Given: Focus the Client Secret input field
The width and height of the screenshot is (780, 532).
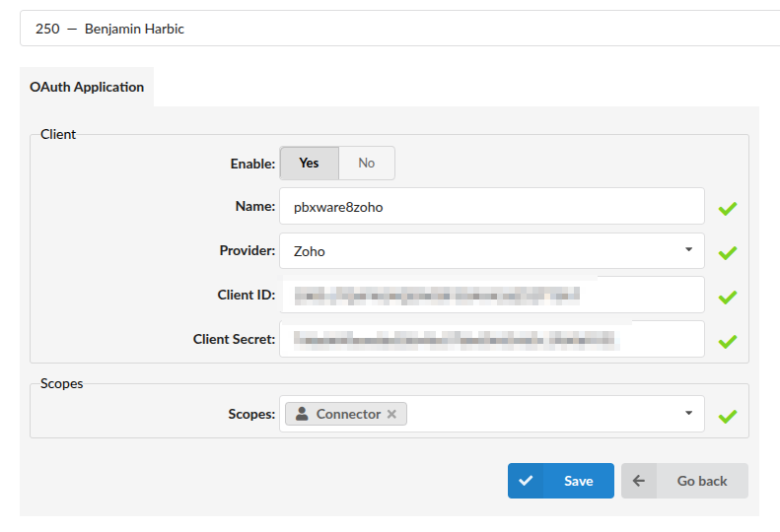Looking at the screenshot, I should [x=492, y=339].
